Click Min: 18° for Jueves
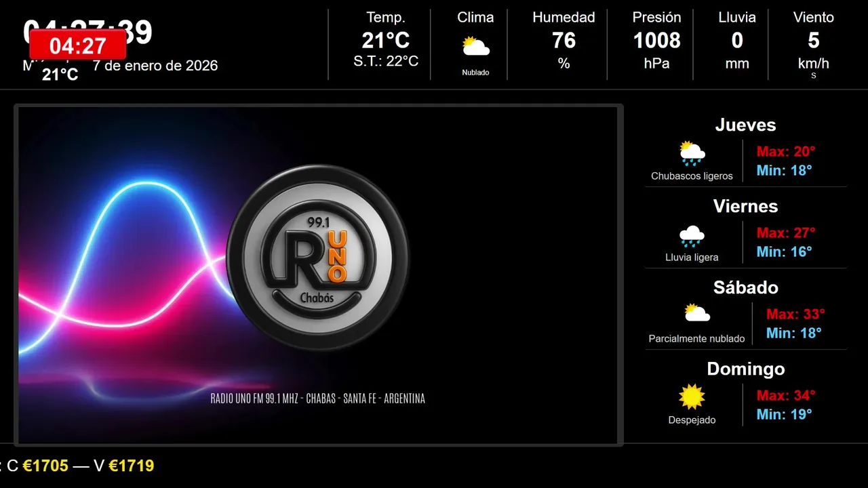 point(784,170)
